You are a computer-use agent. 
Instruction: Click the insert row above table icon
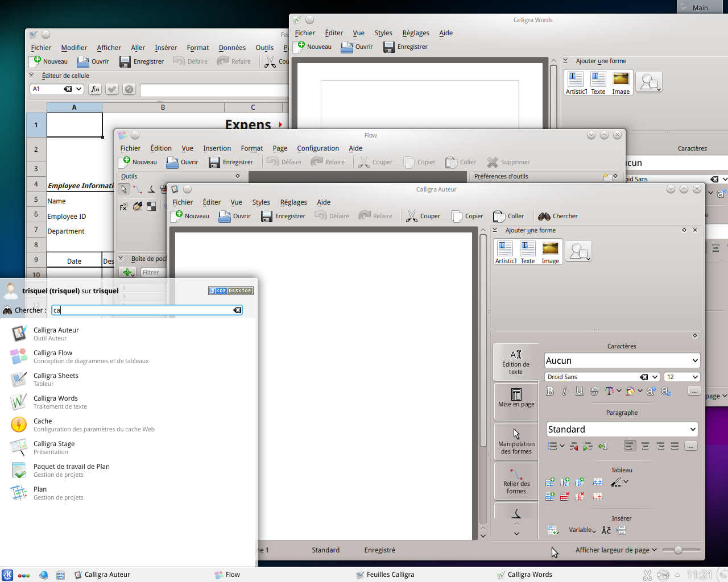550,482
